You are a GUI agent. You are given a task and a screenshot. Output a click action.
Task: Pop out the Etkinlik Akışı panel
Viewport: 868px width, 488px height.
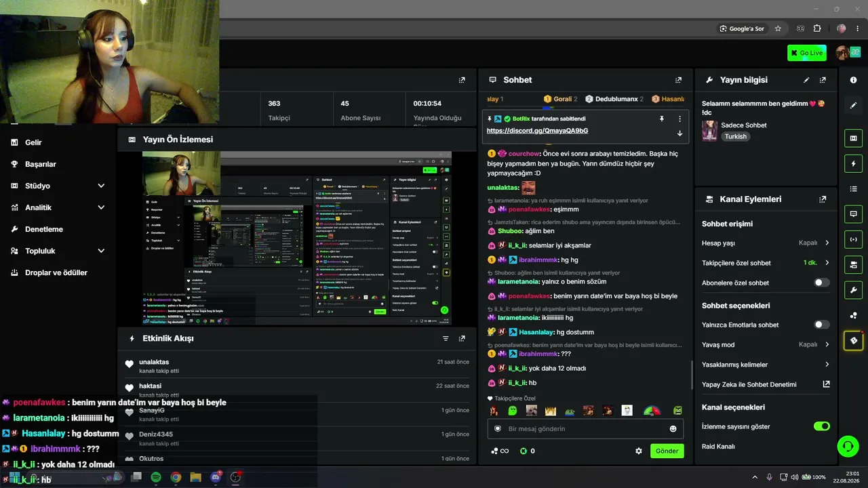coord(462,338)
